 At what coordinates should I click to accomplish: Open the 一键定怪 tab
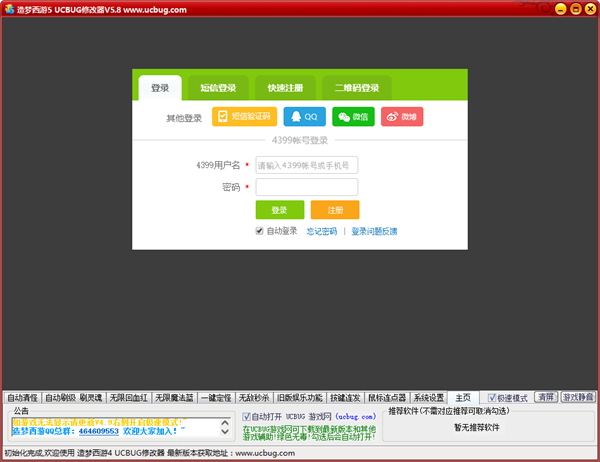[x=216, y=398]
